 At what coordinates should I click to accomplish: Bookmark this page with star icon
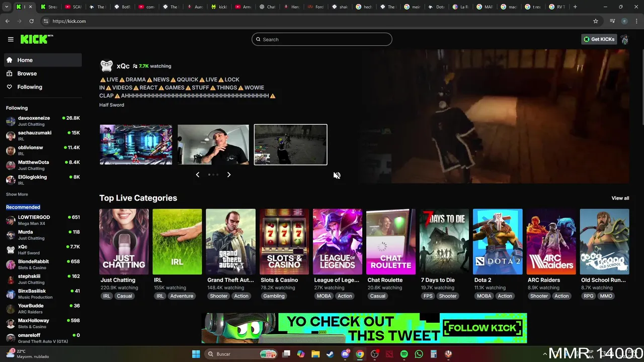[596, 21]
